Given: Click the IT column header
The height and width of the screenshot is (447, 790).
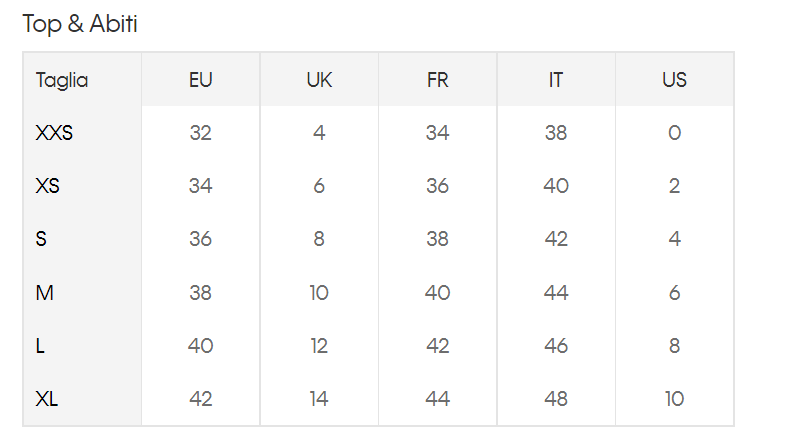Looking at the screenshot, I should 556,80.
